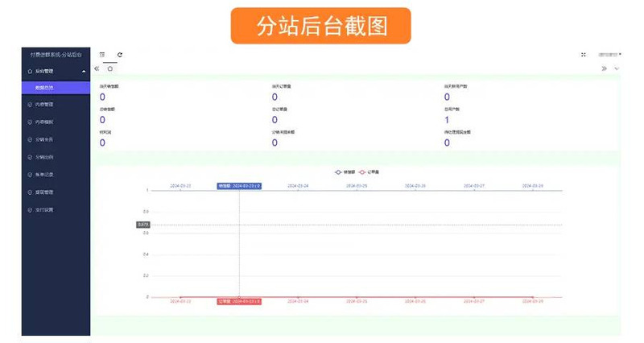
Task: Open the 内容模板 sidebar menu
Action: coord(44,122)
